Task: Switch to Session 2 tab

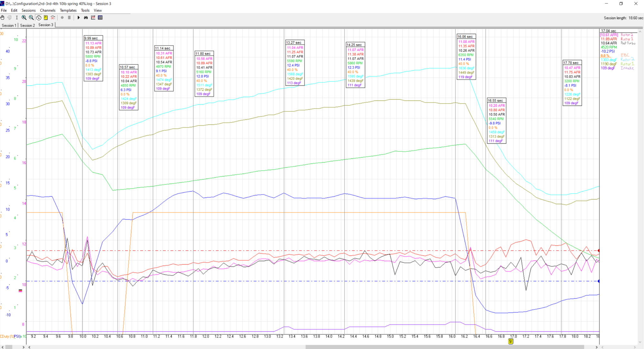Action: click(x=27, y=25)
